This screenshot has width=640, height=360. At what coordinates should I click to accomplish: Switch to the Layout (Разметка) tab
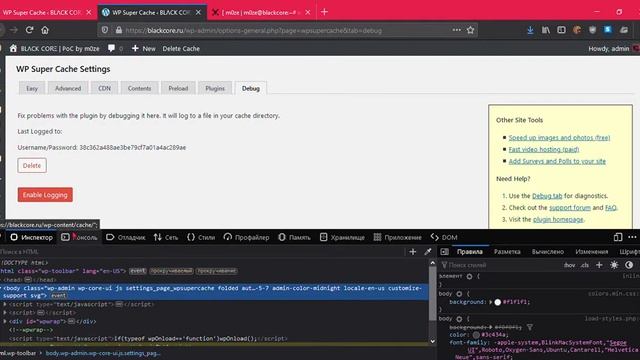pyautogui.click(x=507, y=252)
